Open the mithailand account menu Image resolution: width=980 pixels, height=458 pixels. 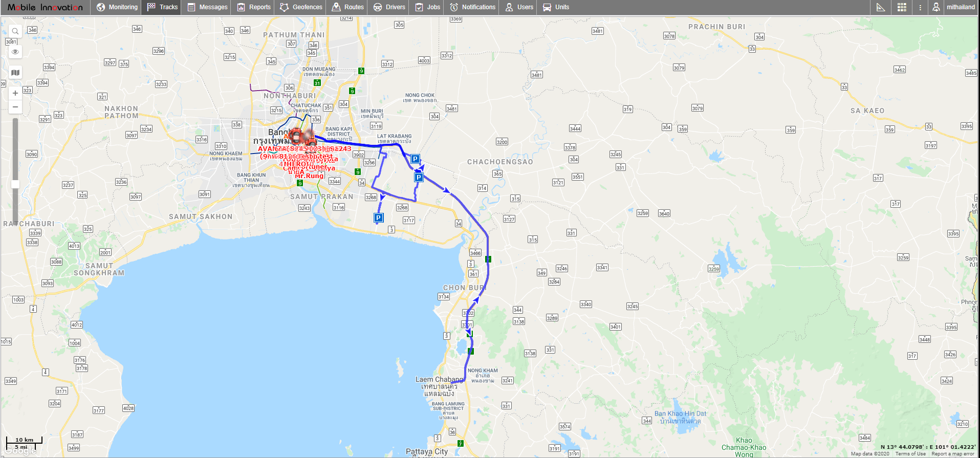coord(961,7)
